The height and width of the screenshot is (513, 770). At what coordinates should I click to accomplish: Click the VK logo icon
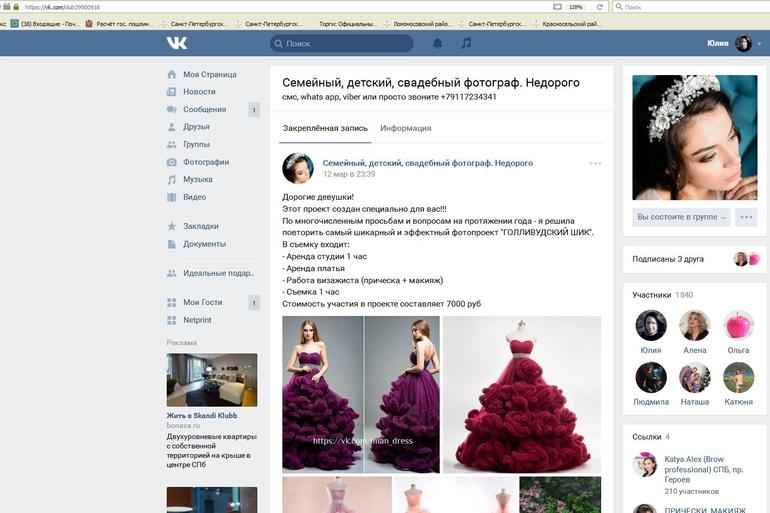coord(177,43)
